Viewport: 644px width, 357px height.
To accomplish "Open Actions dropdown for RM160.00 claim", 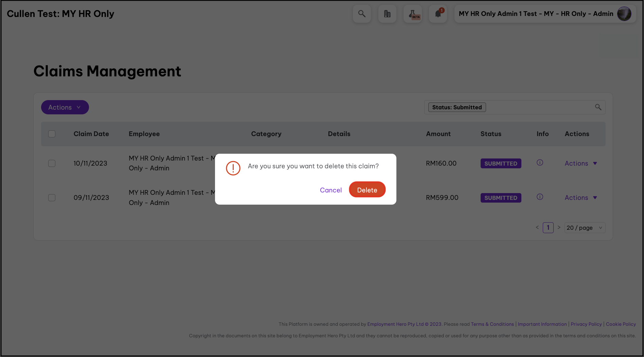I will coord(580,163).
